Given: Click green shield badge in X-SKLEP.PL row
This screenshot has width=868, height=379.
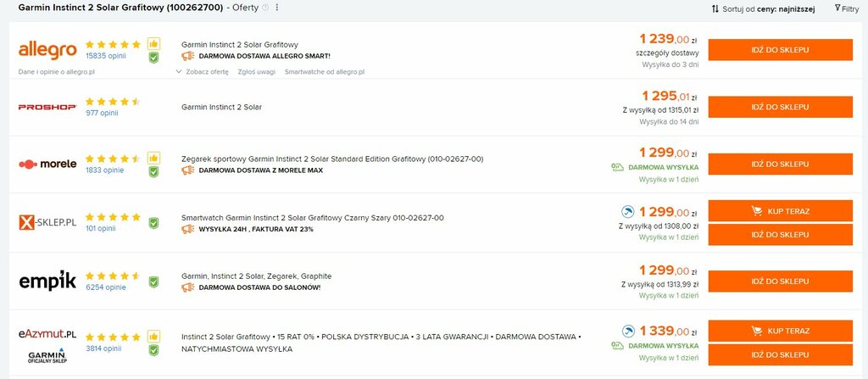Looking at the screenshot, I should pyautogui.click(x=153, y=223).
